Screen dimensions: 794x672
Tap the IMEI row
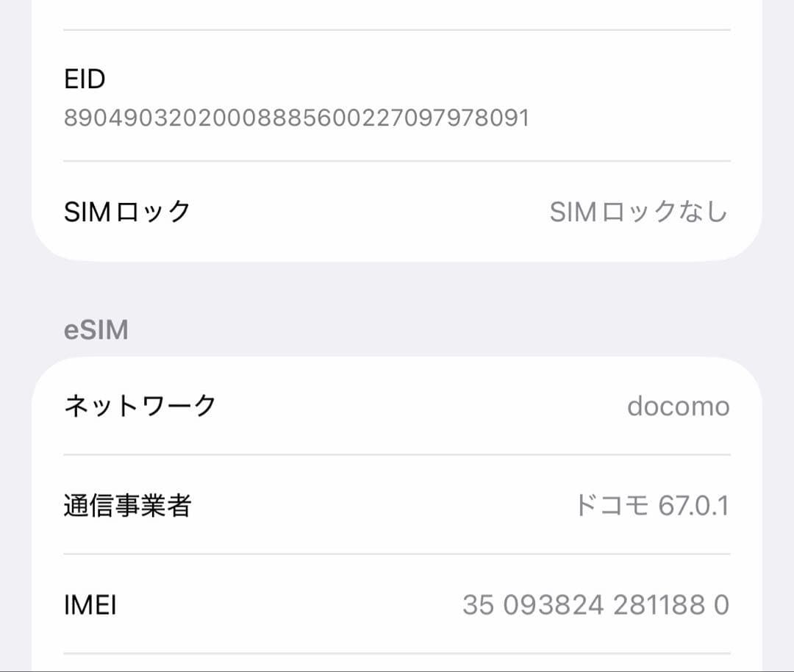(x=397, y=605)
